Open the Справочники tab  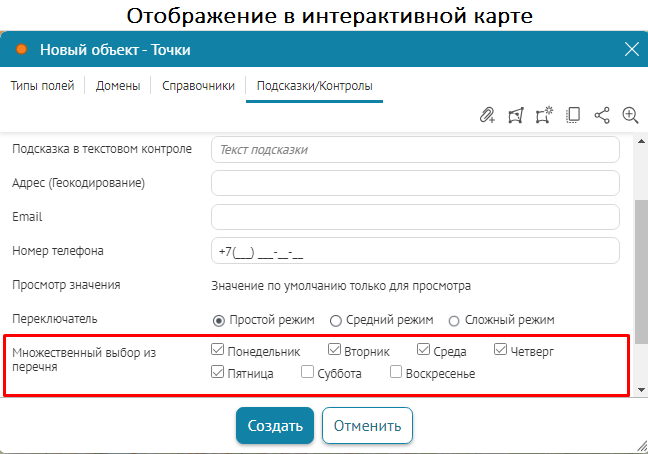click(x=198, y=86)
